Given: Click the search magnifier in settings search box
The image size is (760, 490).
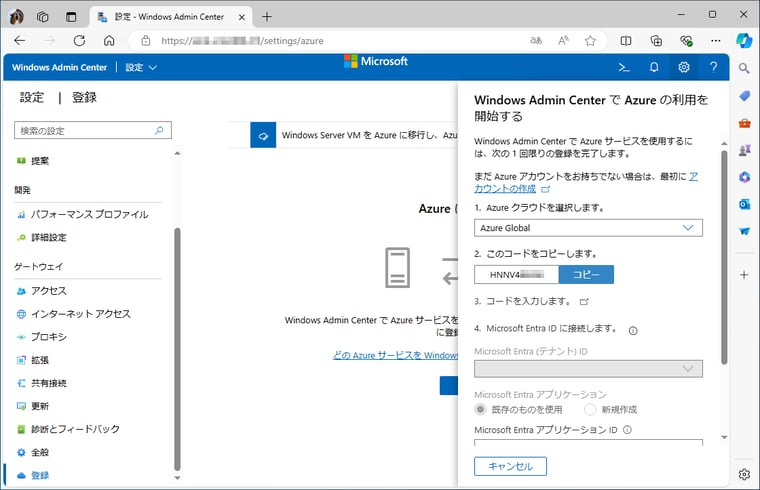Looking at the screenshot, I should tap(159, 130).
